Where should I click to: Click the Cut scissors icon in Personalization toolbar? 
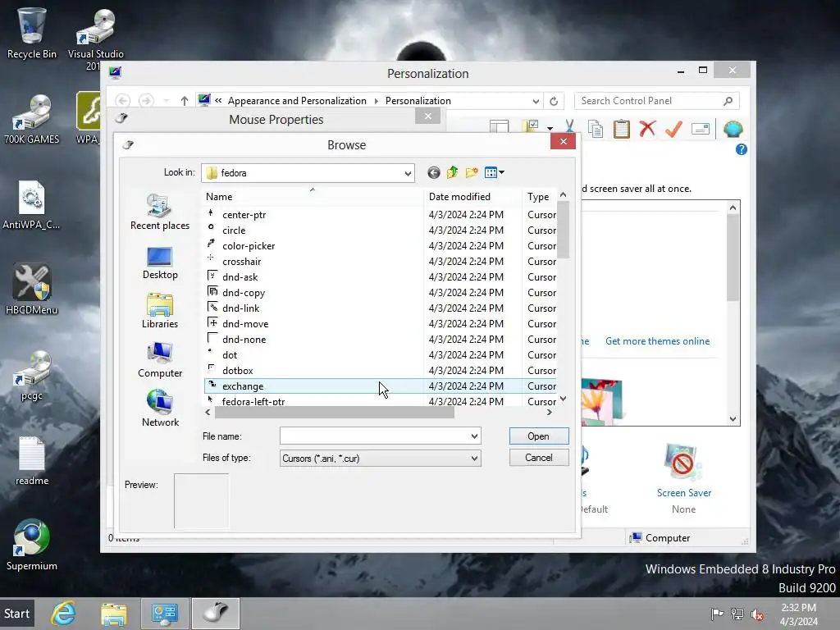569,129
